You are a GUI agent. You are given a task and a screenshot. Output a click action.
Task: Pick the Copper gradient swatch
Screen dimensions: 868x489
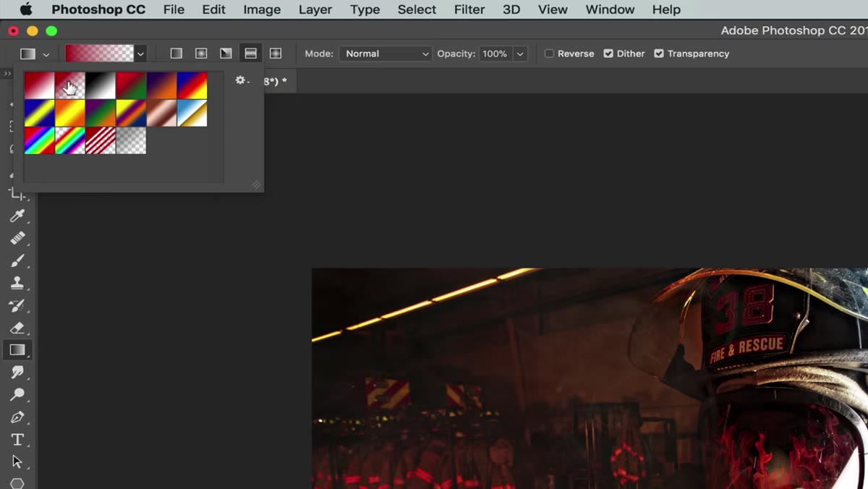coord(161,113)
